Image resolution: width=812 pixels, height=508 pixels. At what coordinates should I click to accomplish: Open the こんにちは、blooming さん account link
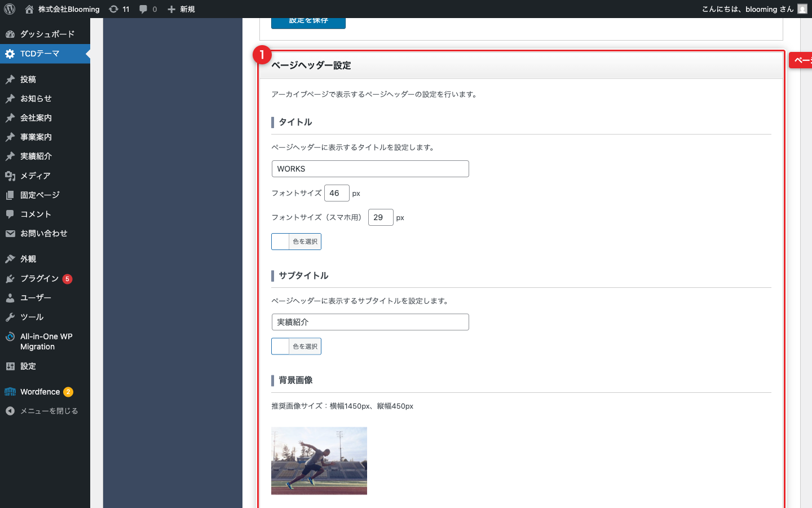coord(747,9)
